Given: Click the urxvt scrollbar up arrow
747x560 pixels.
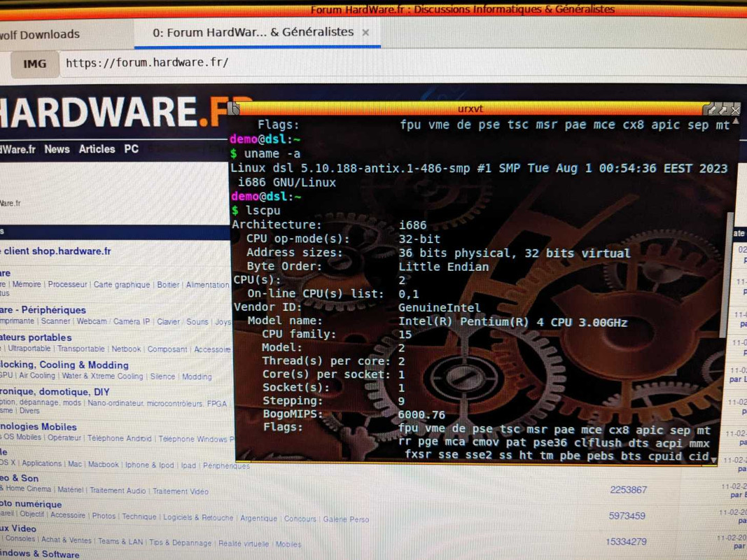Looking at the screenshot, I should (x=736, y=122).
